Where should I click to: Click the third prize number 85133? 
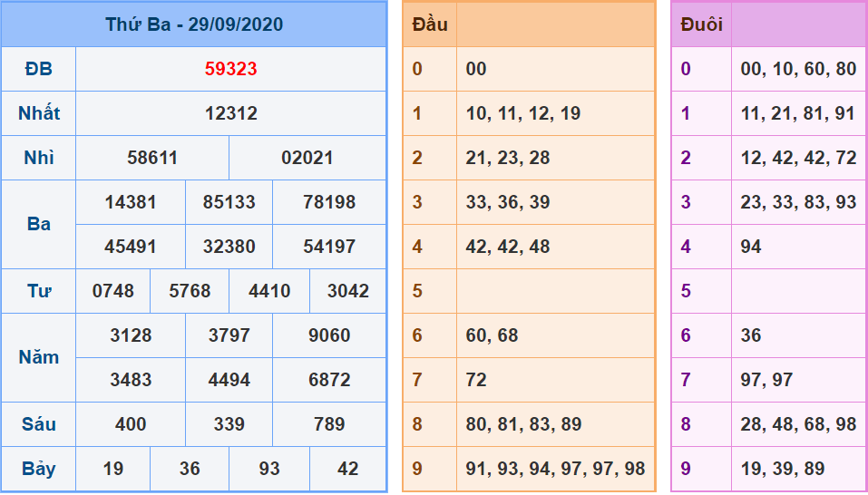[229, 202]
